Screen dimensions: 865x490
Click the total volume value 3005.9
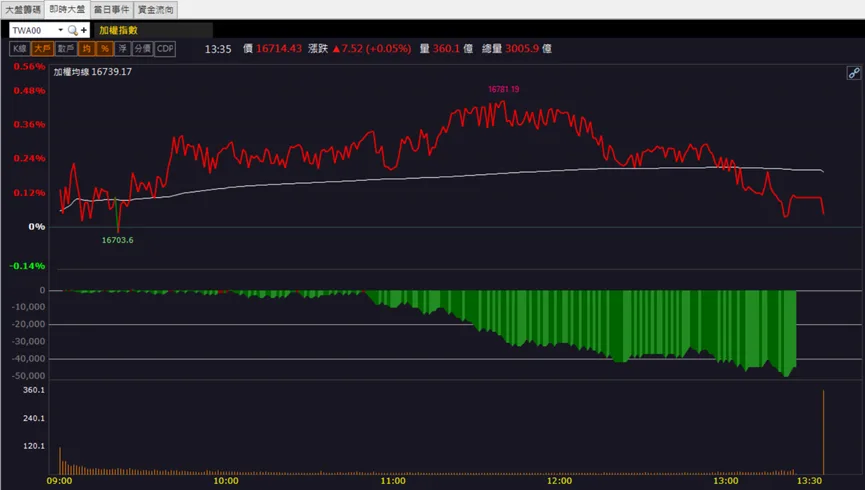coord(522,49)
